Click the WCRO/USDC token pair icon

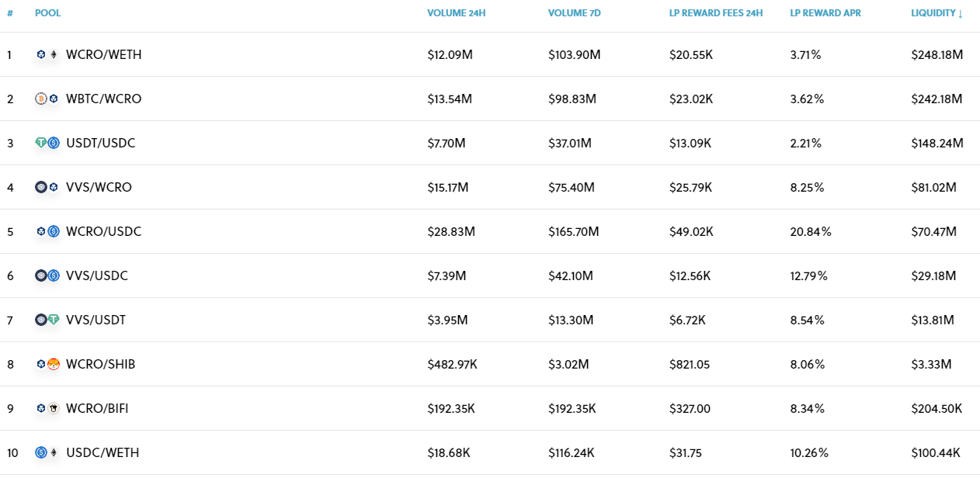pyautogui.click(x=47, y=231)
